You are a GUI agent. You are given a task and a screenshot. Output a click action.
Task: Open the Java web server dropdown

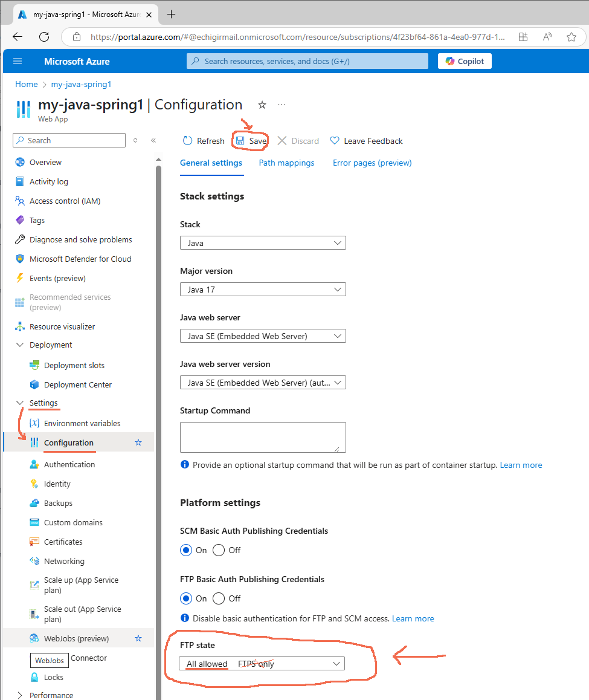point(263,335)
